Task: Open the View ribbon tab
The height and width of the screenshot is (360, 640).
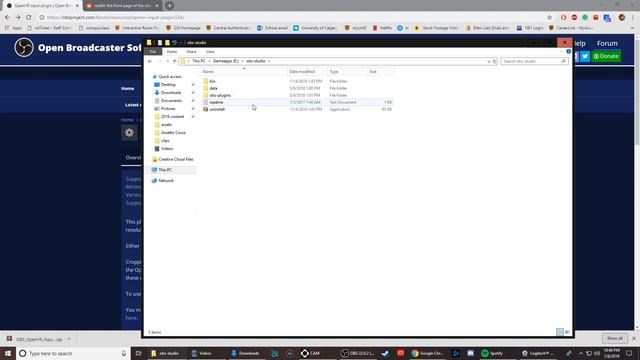Action: pyautogui.click(x=210, y=52)
